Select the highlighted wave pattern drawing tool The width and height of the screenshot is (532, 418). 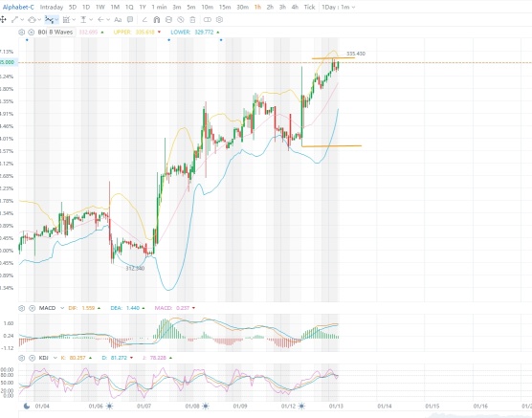(49, 20)
